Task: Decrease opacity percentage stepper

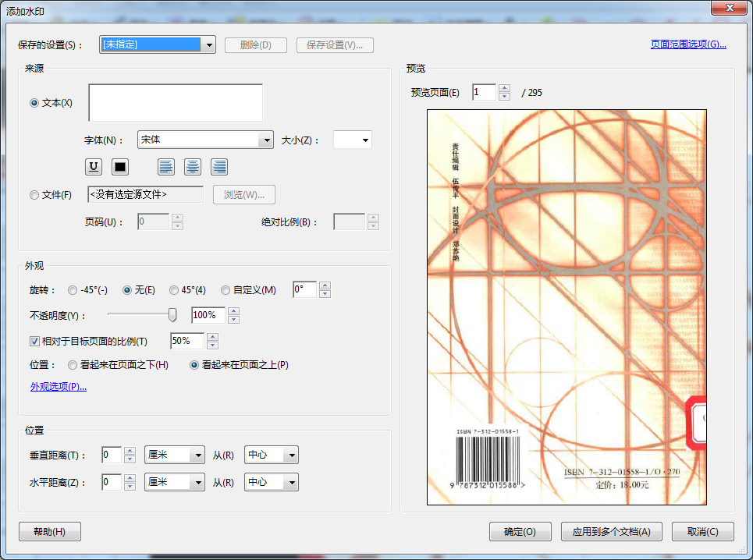Action: click(x=233, y=320)
